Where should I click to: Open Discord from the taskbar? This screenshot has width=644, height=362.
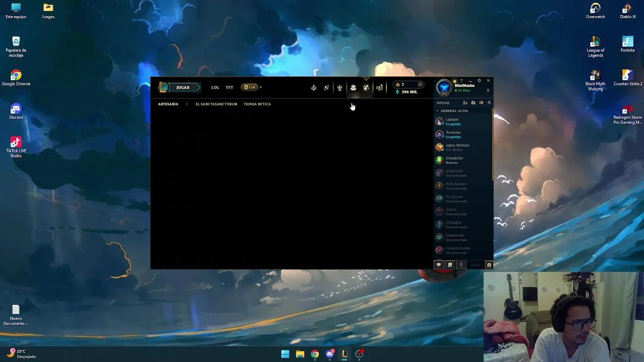pos(330,354)
